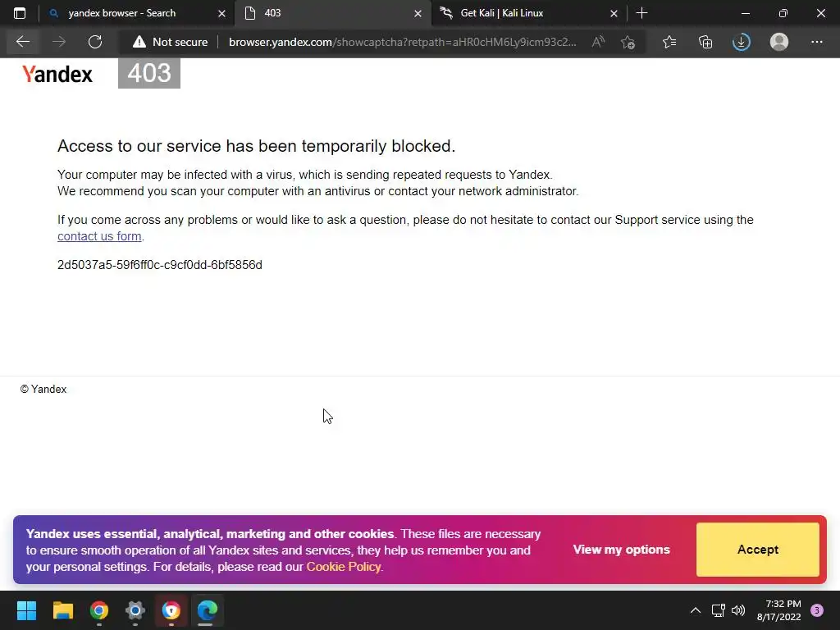Restore down the Edge window
The height and width of the screenshot is (630, 840).
tap(783, 13)
